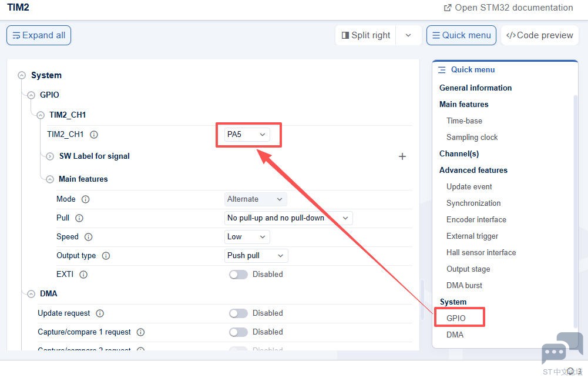Add a SW label with plus icon
The height and width of the screenshot is (381, 588).
pos(402,156)
